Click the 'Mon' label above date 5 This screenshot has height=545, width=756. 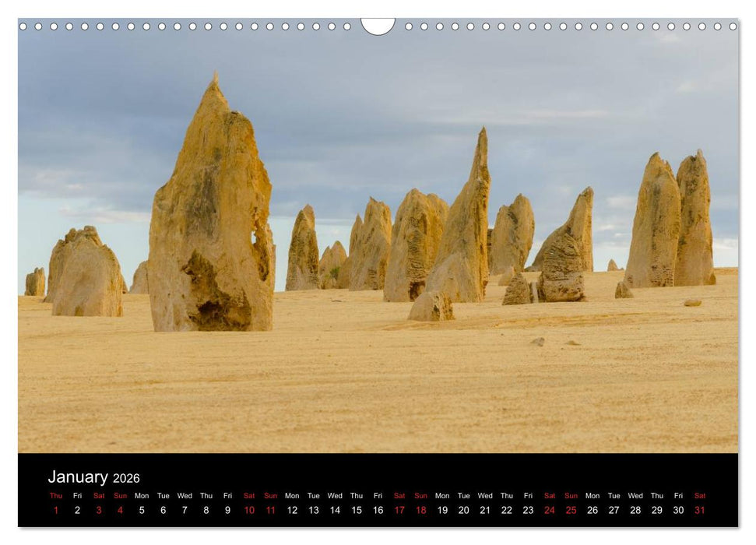tap(141, 495)
